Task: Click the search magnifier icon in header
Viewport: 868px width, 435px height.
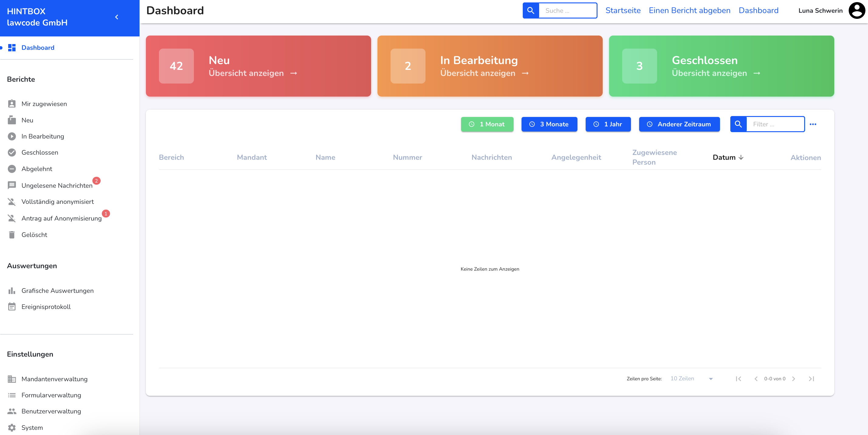Action: pyautogui.click(x=531, y=10)
